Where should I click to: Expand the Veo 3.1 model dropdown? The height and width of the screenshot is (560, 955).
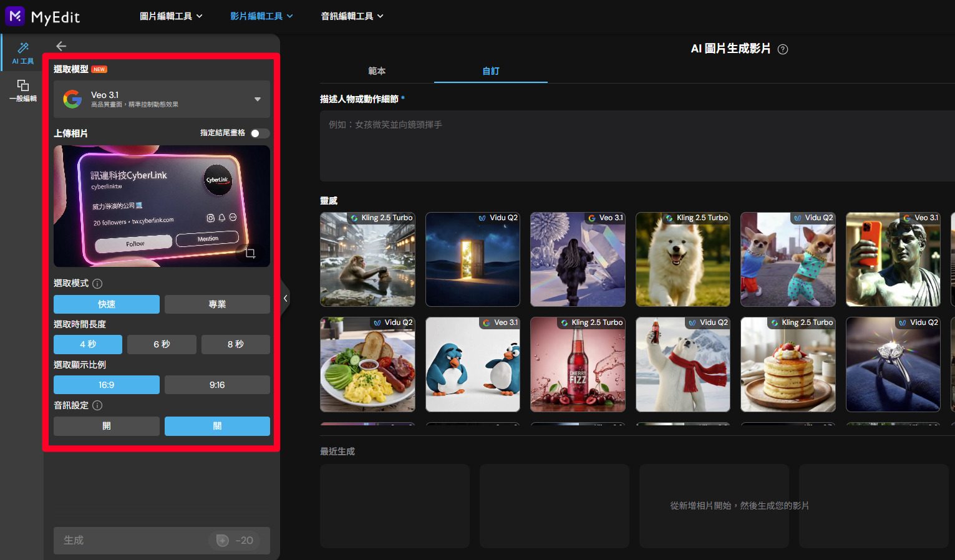pos(162,99)
